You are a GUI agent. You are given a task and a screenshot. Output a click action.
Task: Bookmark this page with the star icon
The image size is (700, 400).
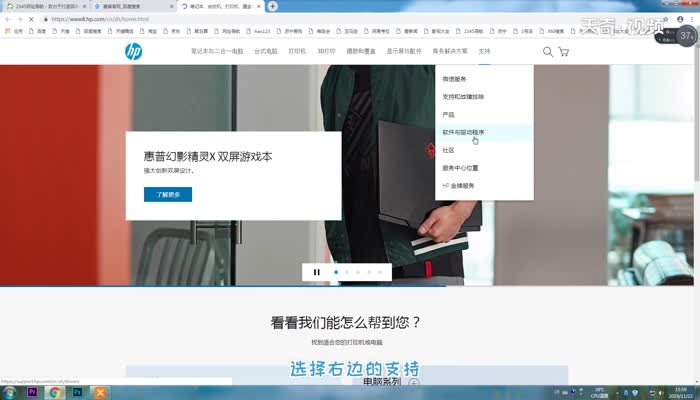pyautogui.click(x=666, y=19)
